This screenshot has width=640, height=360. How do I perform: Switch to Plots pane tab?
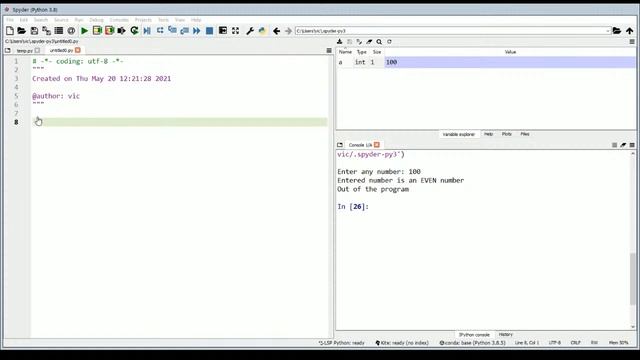(x=507, y=134)
